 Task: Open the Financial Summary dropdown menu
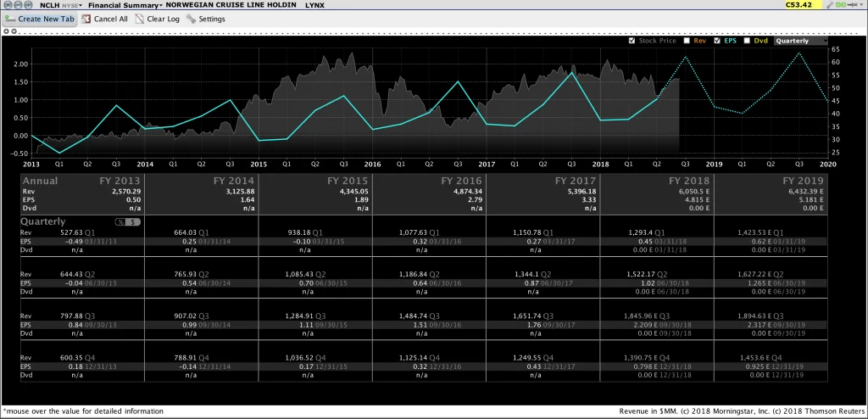point(125,5)
